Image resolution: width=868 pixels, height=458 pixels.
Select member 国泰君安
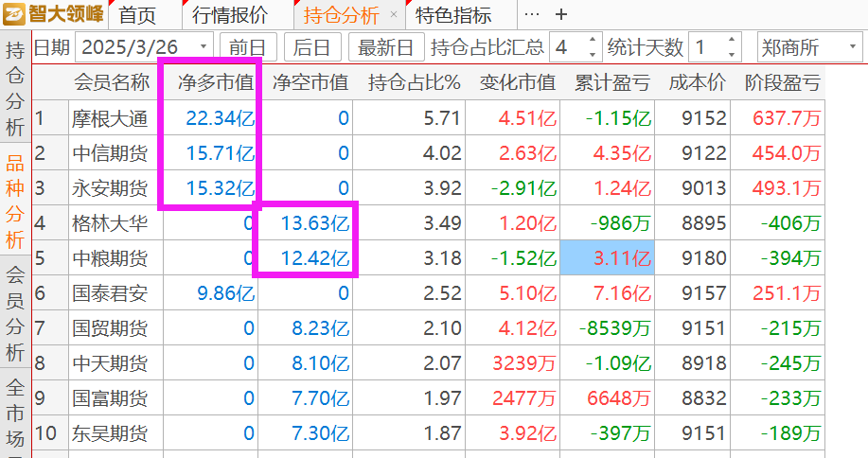(110, 293)
